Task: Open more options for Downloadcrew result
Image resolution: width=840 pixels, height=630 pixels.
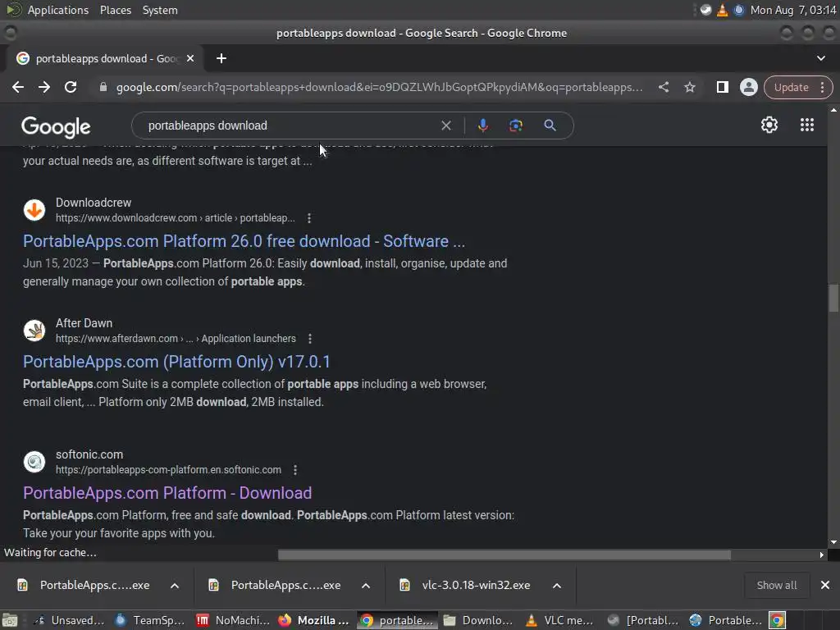Action: click(309, 218)
